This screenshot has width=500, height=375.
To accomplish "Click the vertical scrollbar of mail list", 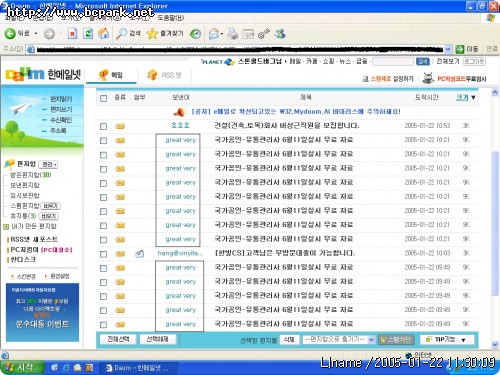I will [x=495, y=218].
